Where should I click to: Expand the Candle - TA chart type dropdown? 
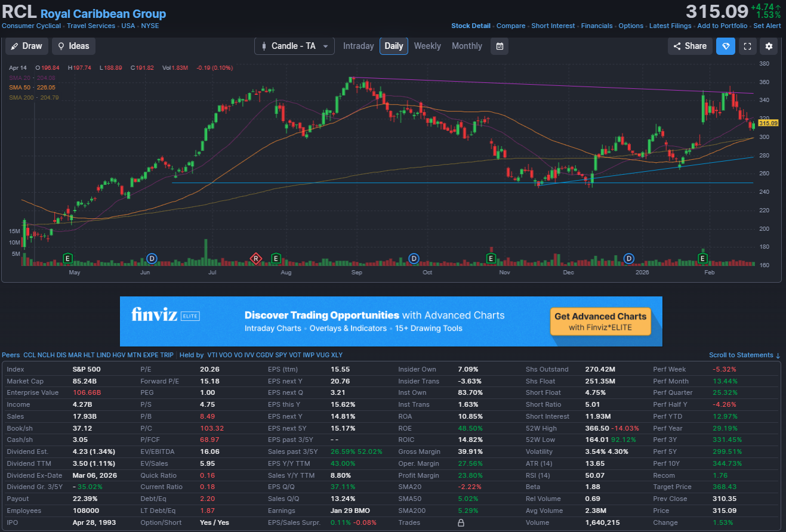click(294, 46)
